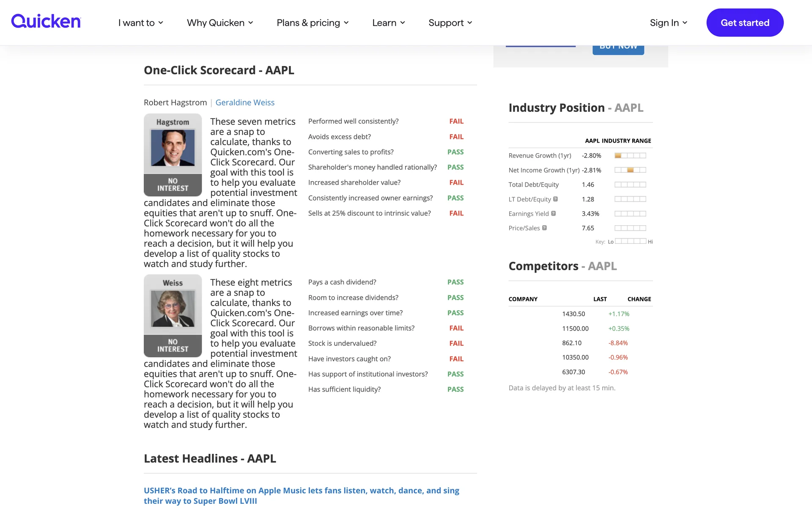Click the Lo-Hi key range indicator
Image resolution: width=812 pixels, height=508 pixels.
click(x=630, y=241)
